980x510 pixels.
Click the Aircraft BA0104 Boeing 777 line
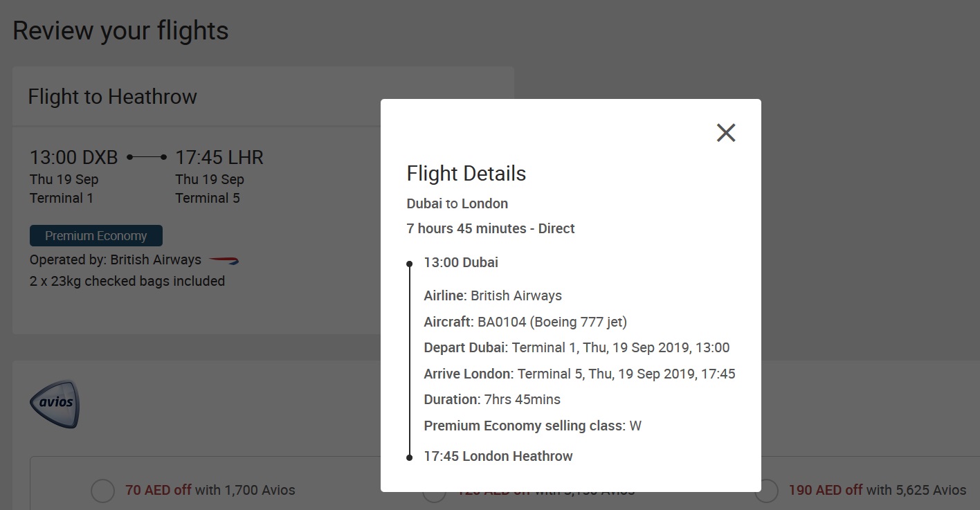(x=525, y=322)
